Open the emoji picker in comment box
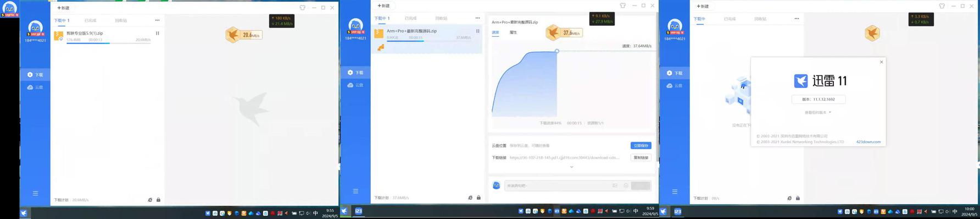The image size is (980, 219). tap(626, 185)
